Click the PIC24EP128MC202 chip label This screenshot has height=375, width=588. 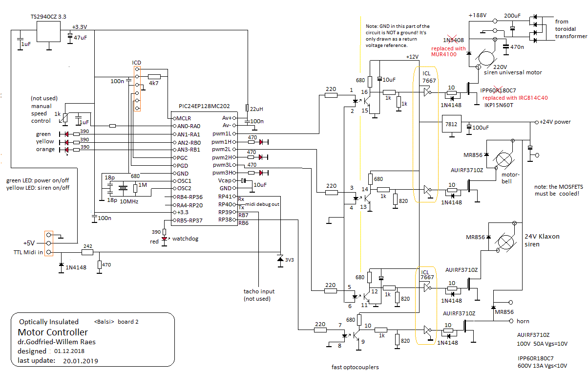pyautogui.click(x=204, y=106)
